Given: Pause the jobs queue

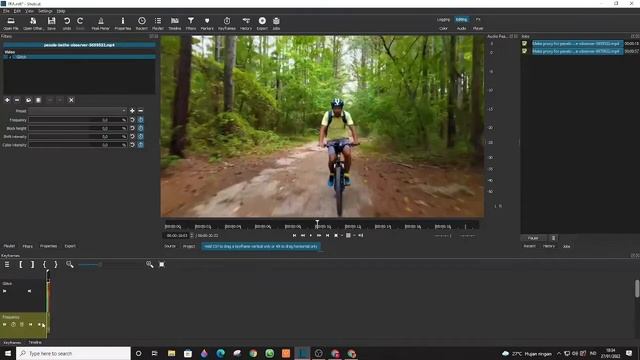Looking at the screenshot, I should pos(533,238).
